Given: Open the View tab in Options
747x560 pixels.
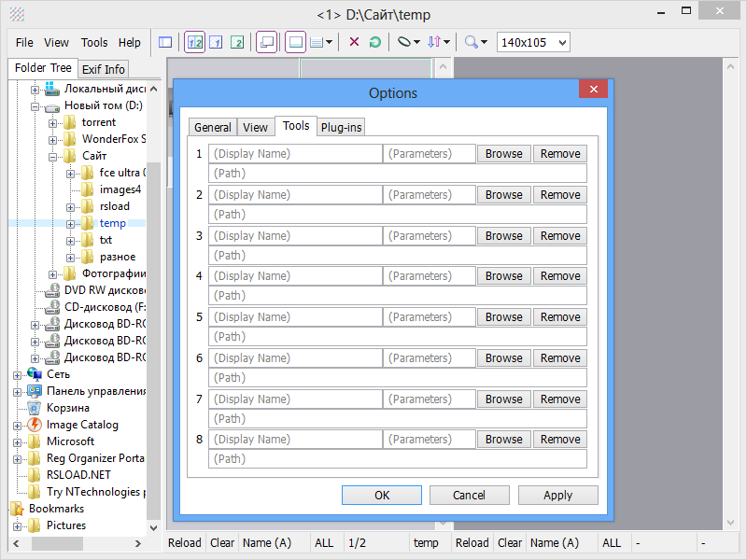Looking at the screenshot, I should (255, 128).
